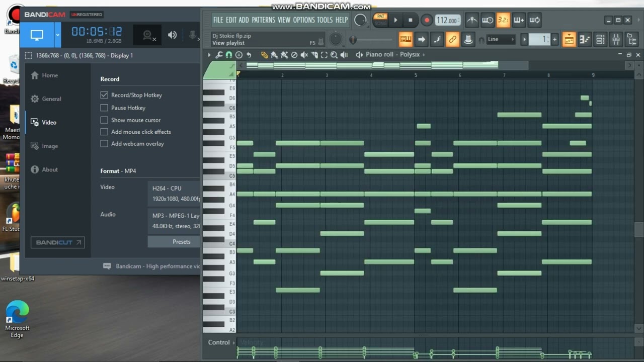The width and height of the screenshot is (644, 362).
Task: Toggle the metronome icon
Action: click(x=472, y=20)
